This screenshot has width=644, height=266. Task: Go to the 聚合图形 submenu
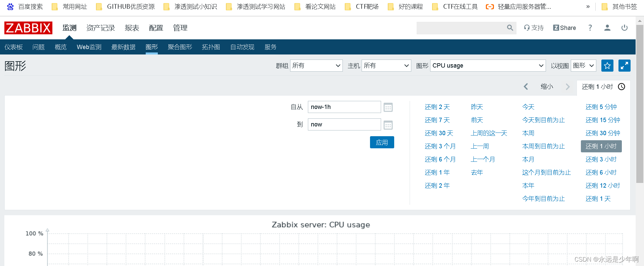coord(180,47)
